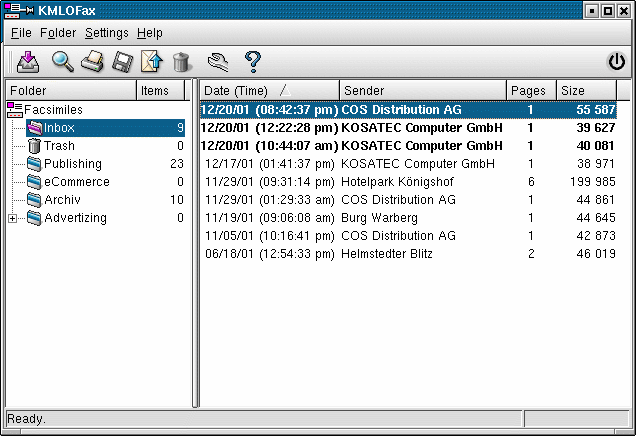Screen dimensions: 636x436
Task: Expand the Advertizing folder tree node
Action: point(13,219)
